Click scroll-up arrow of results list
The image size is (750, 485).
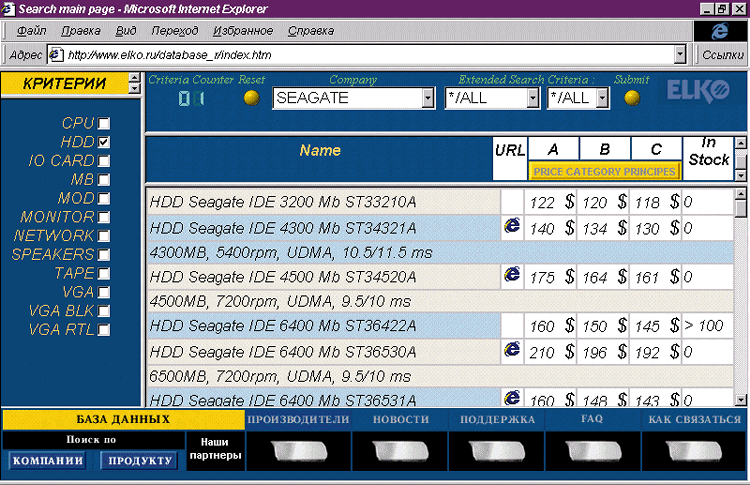[740, 194]
